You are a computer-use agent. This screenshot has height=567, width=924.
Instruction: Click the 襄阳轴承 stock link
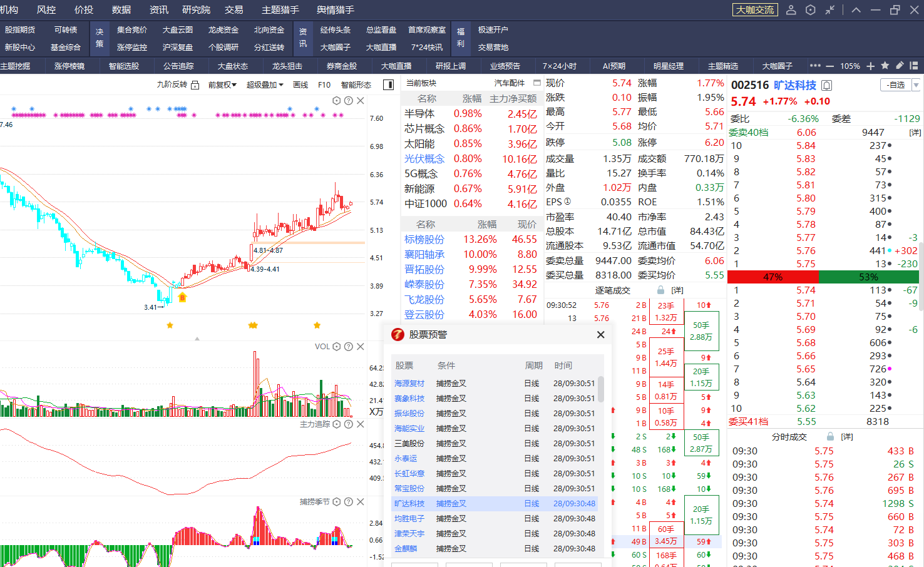(424, 255)
